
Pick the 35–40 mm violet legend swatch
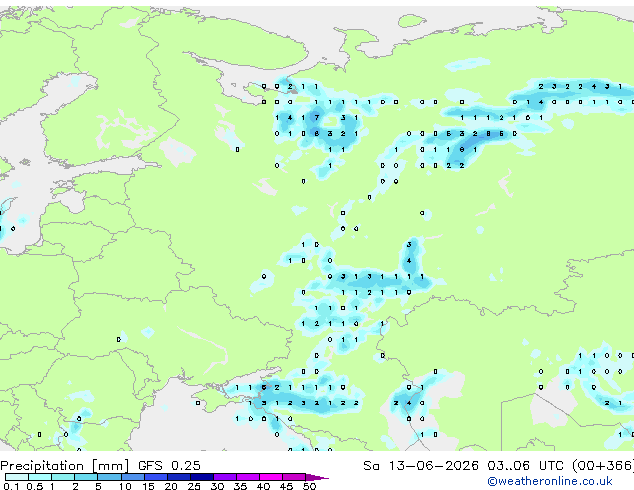click(x=248, y=477)
